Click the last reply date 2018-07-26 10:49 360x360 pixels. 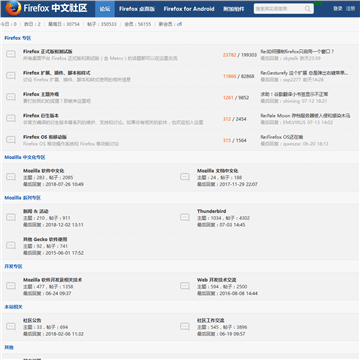click(65, 184)
